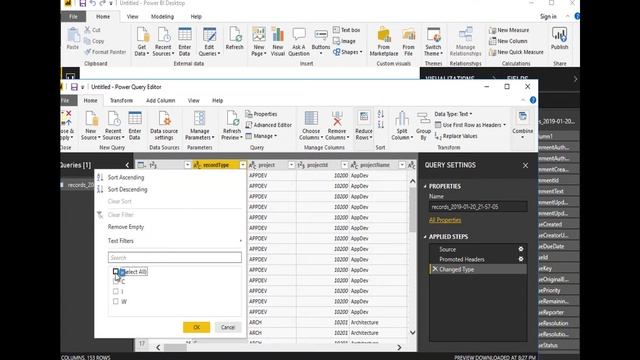Open the Combine dropdown

(x=522, y=125)
